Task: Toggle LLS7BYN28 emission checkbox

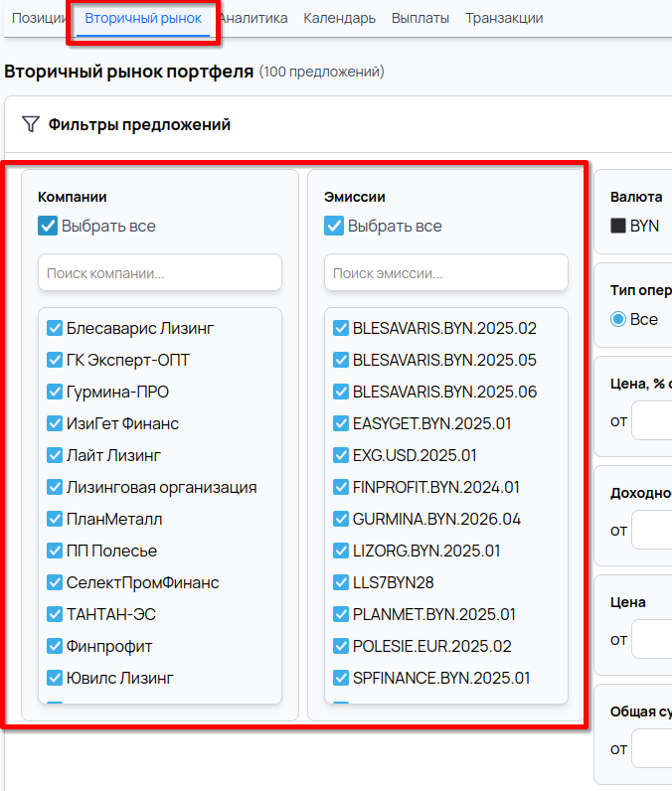Action: coord(341,582)
